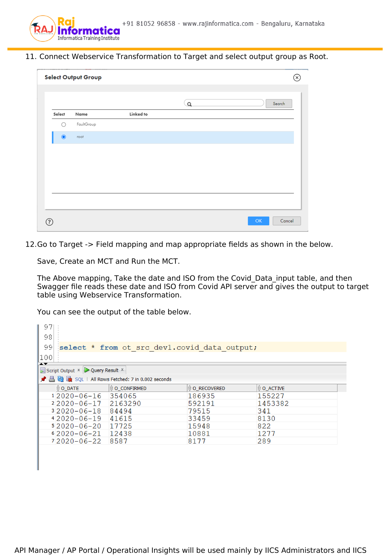
Task: Close the Select Output Group dialog
Action: [297, 78]
